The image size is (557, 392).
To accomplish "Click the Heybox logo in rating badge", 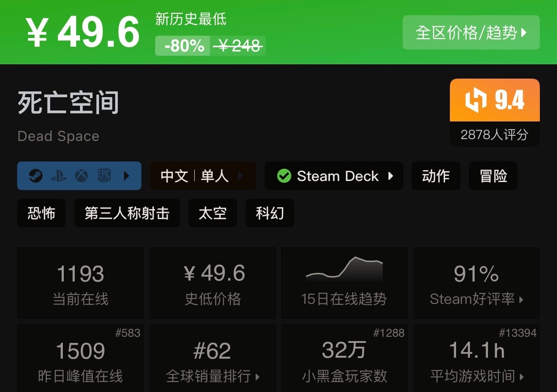I will [x=476, y=100].
